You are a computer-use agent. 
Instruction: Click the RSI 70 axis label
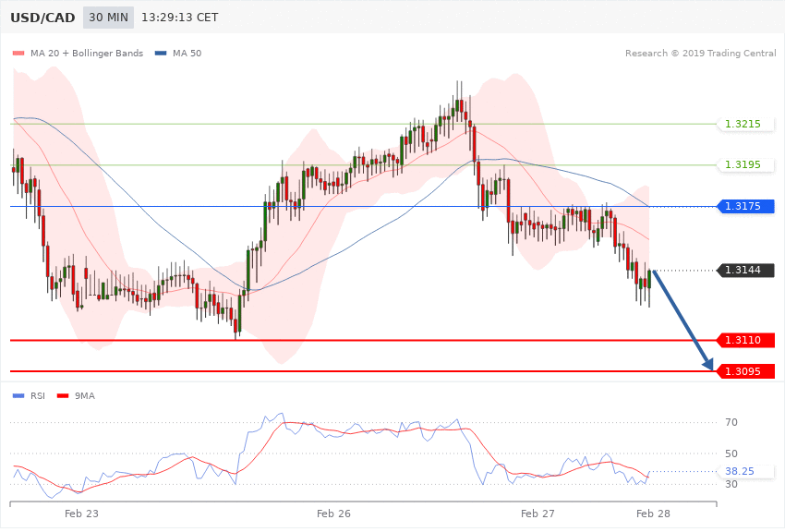[731, 422]
